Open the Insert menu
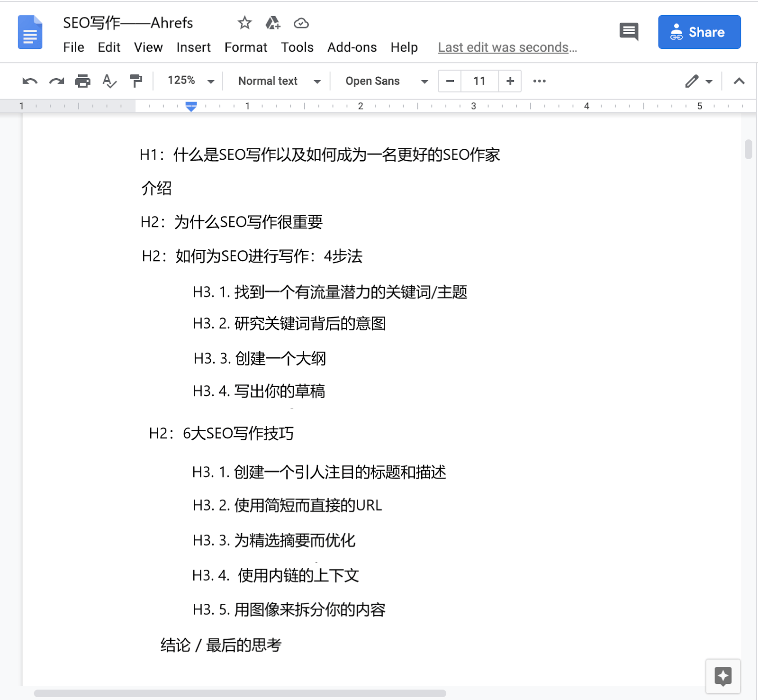 point(193,47)
